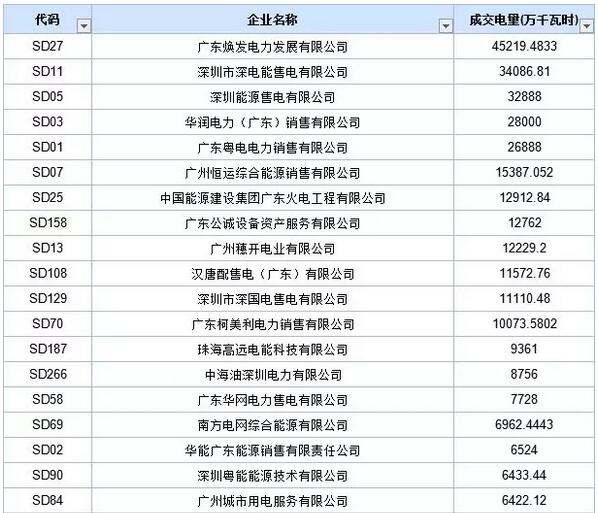598x513 pixels.
Task: Click 深圳市深国电售电有限公司 cell
Action: [x=272, y=299]
